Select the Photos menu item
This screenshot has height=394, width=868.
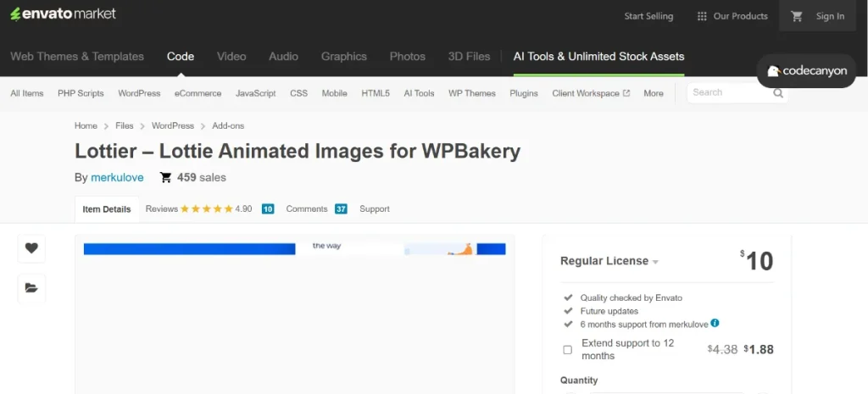coord(408,57)
